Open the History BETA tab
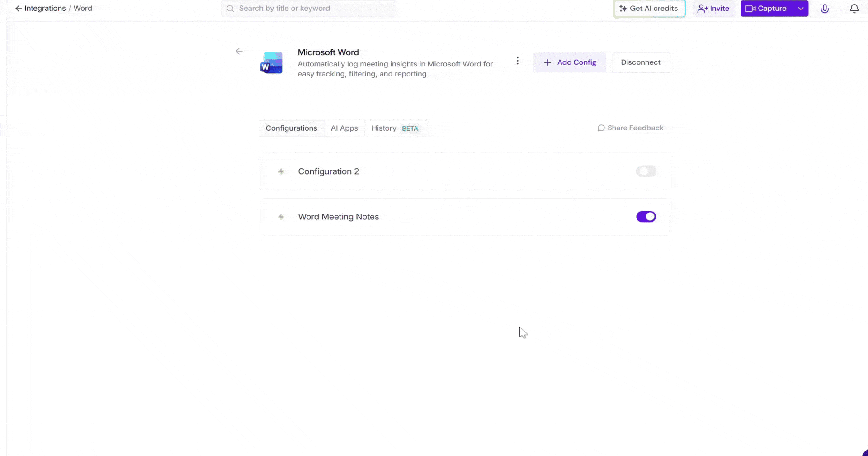 (396, 128)
